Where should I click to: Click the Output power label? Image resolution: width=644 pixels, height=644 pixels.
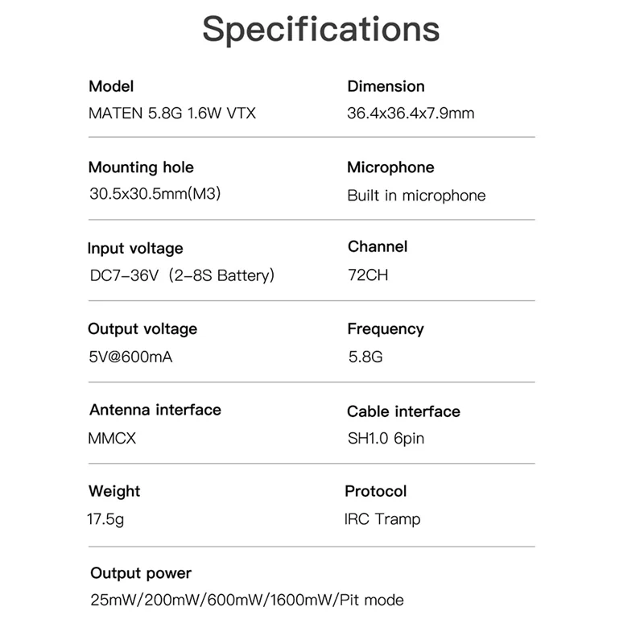[141, 573]
